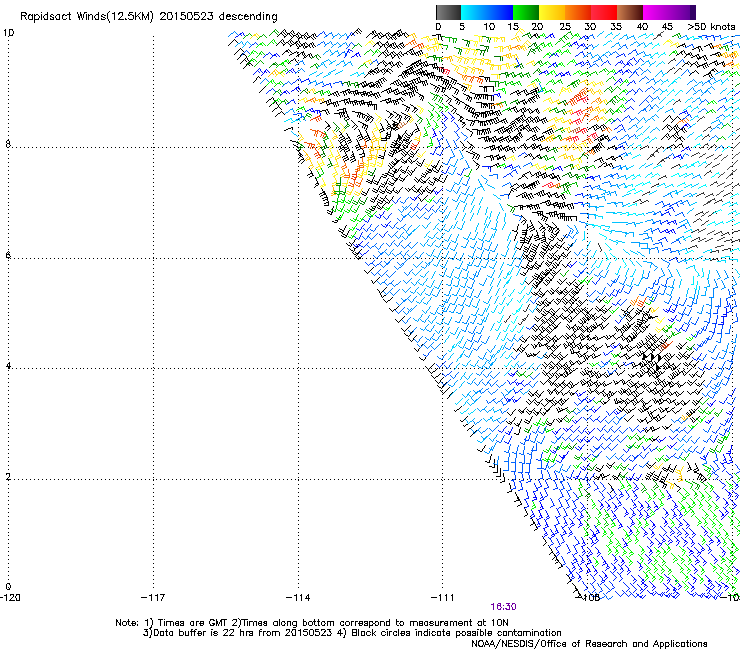Click the cyan 5-10 knots legend swatch

(x=474, y=12)
